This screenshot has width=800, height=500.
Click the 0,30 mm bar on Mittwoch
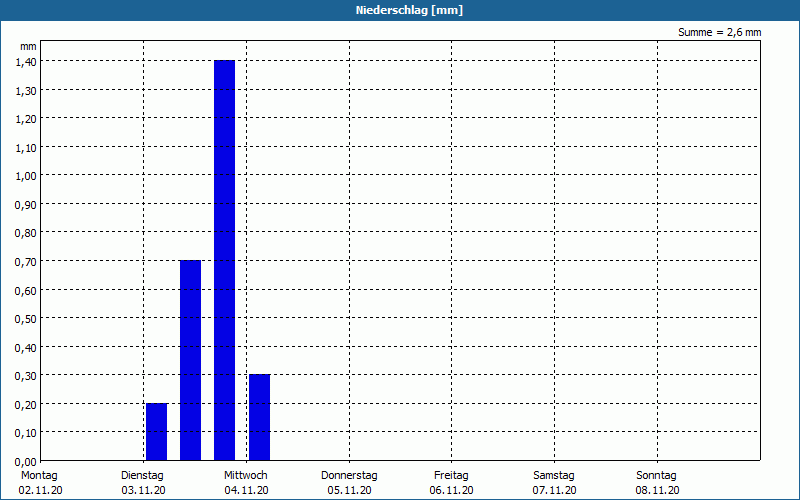[259, 417]
